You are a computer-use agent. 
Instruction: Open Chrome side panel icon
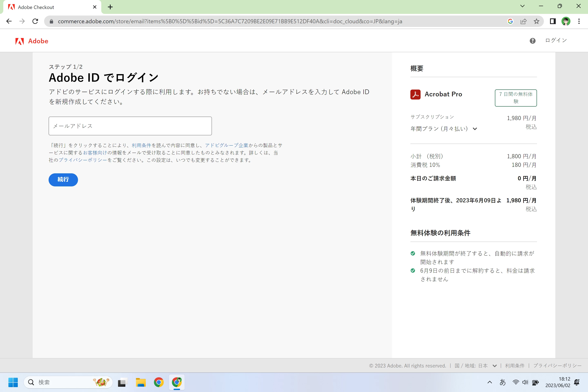[553, 21]
